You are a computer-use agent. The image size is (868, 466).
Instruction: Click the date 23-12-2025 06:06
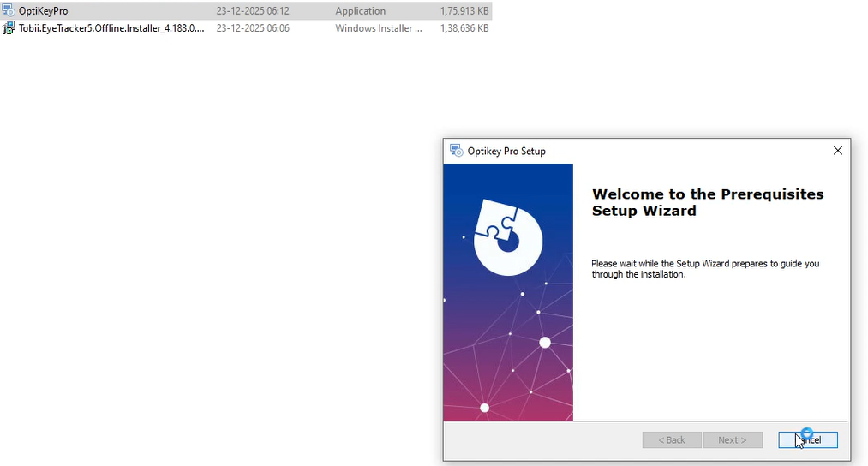click(x=253, y=28)
